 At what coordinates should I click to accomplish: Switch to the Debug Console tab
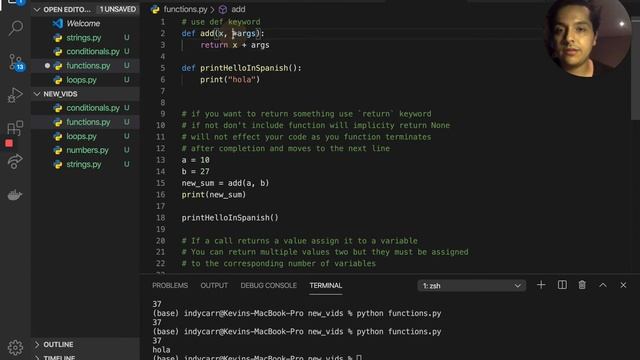pos(269,285)
